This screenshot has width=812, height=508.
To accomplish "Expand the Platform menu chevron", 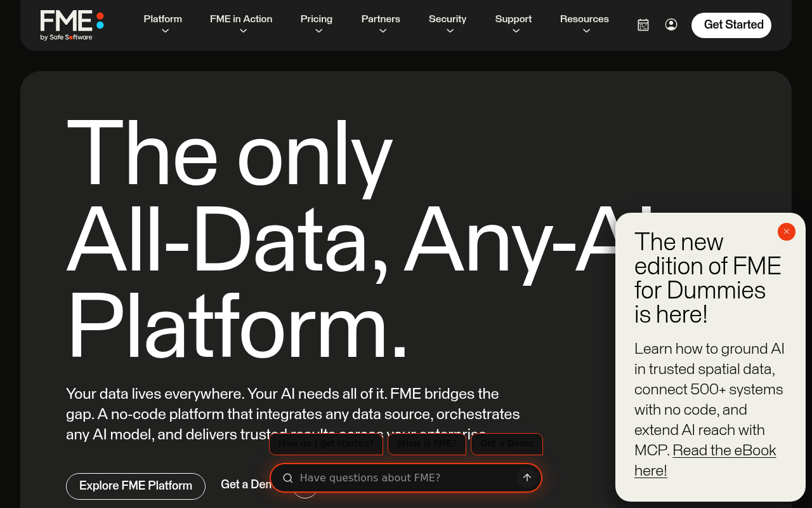I will point(165,30).
